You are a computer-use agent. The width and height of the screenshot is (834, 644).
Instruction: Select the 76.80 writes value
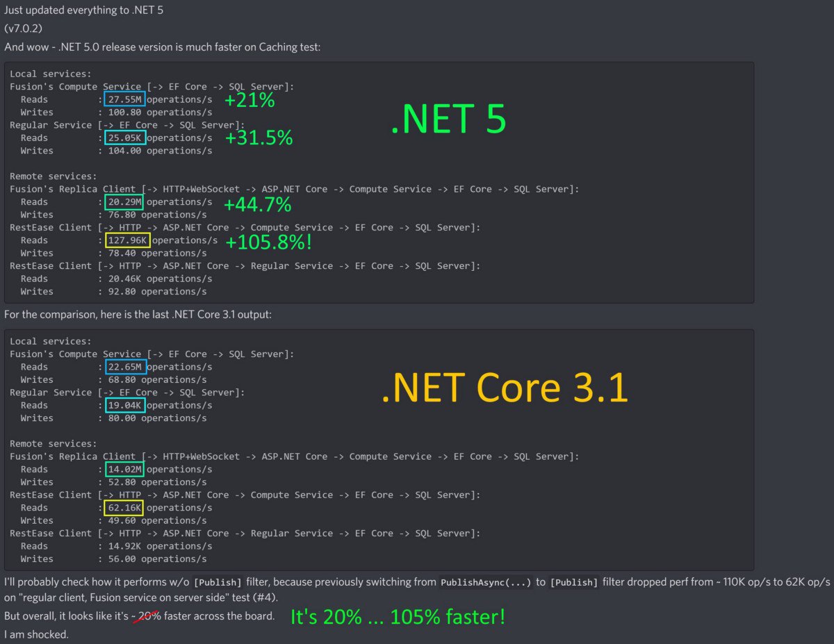[120, 215]
